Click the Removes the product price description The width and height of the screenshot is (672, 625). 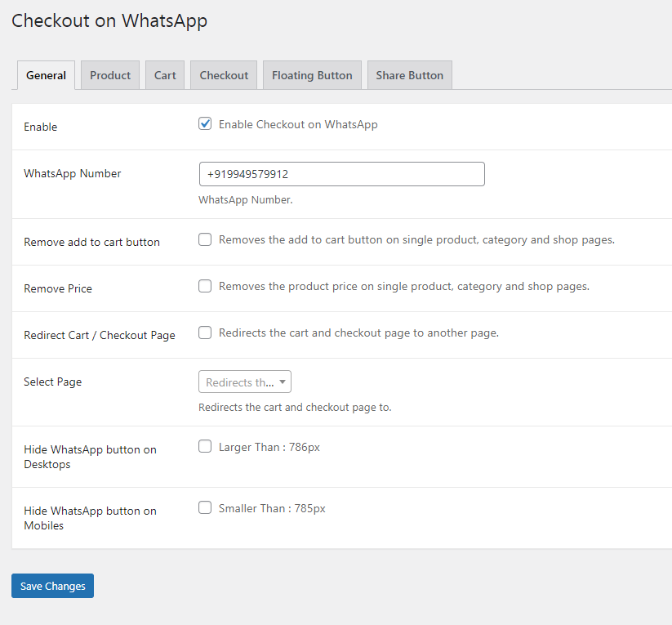[x=404, y=287]
